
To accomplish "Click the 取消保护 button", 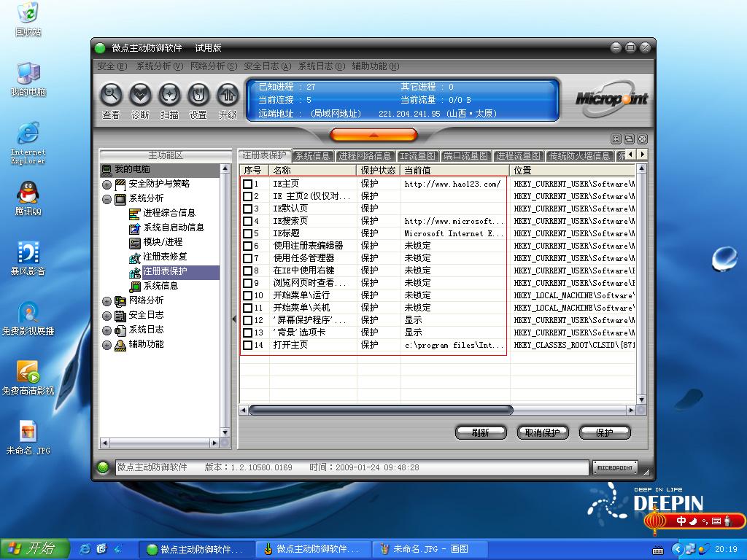I will (542, 432).
